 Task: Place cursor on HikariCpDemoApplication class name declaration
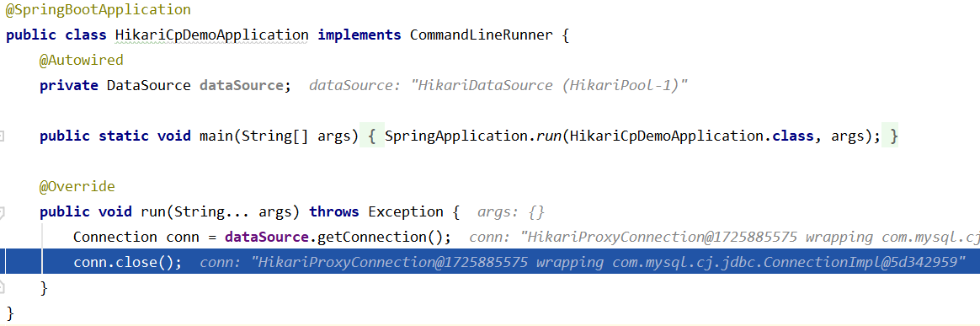[x=212, y=35]
